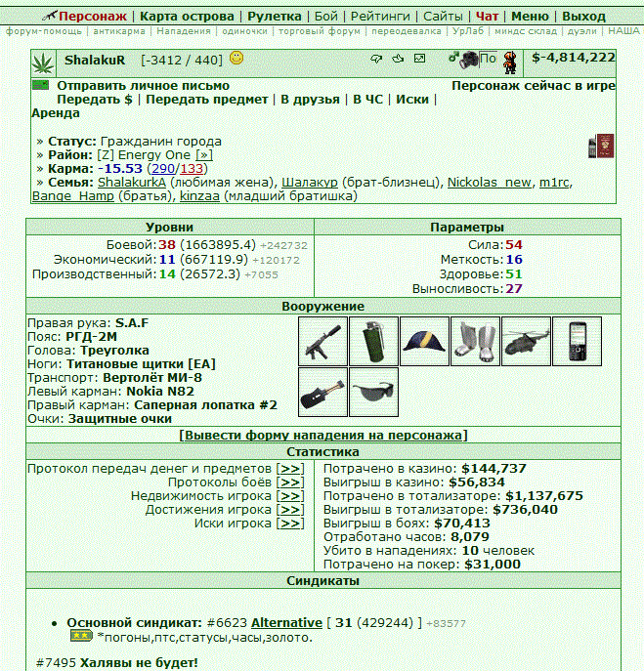Open the одиночки sublink

(x=245, y=31)
